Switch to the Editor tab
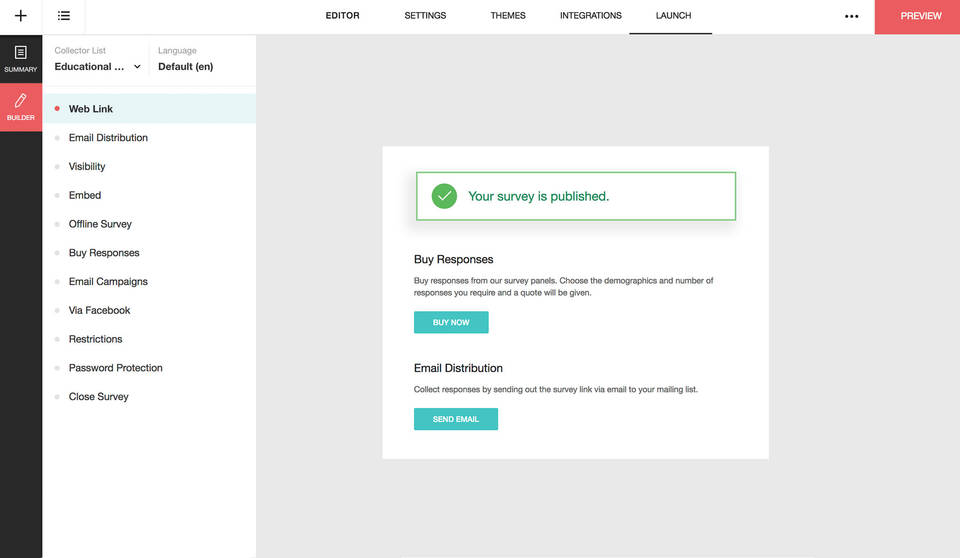This screenshot has width=960, height=558. coord(342,16)
